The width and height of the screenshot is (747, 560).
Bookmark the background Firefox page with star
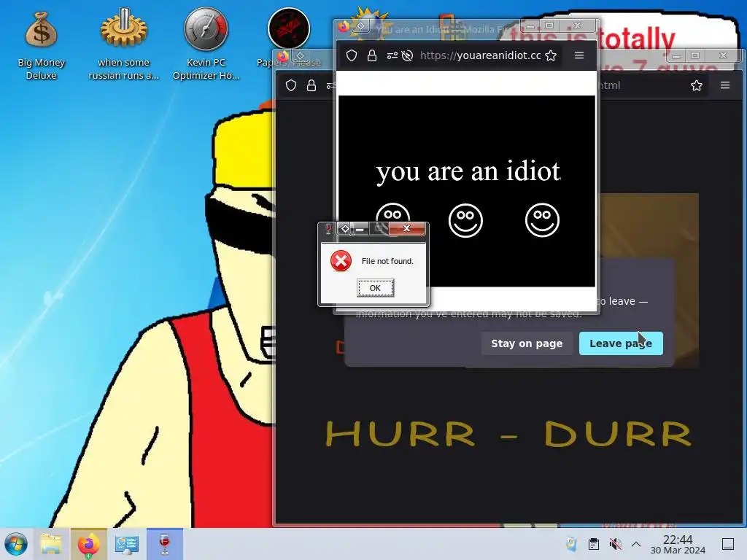697,86
